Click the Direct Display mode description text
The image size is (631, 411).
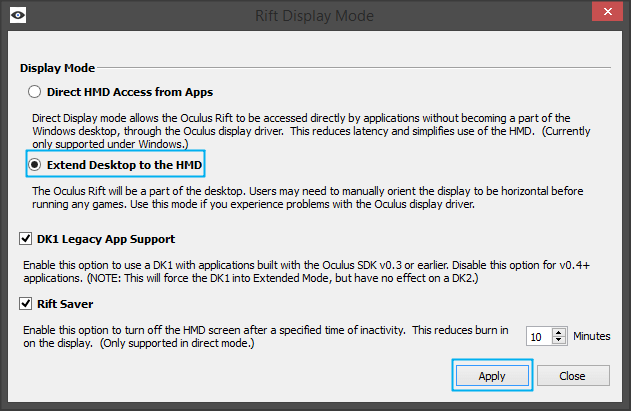pyautogui.click(x=311, y=131)
